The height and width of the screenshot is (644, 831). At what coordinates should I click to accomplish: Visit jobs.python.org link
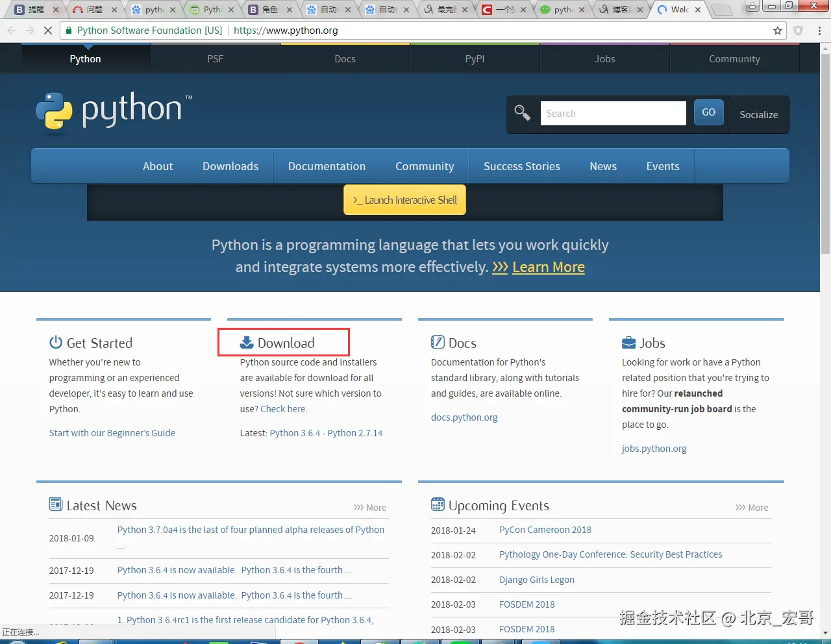[x=654, y=449]
